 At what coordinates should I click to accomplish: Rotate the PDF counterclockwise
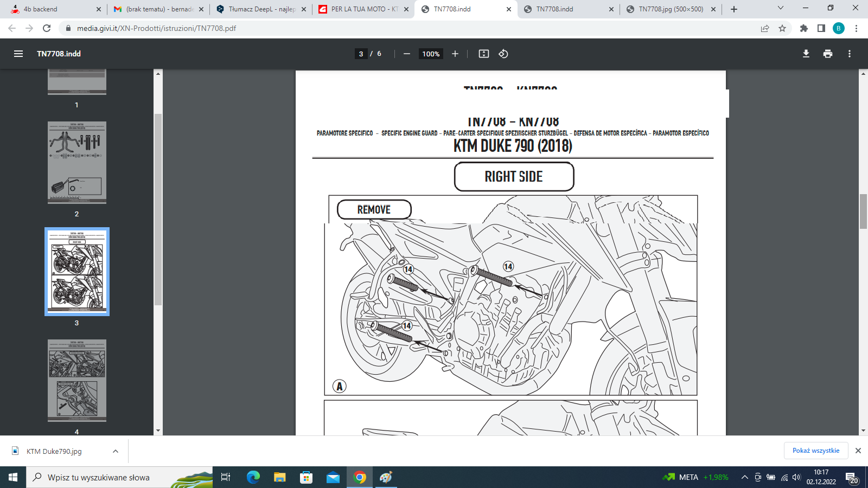coord(503,54)
